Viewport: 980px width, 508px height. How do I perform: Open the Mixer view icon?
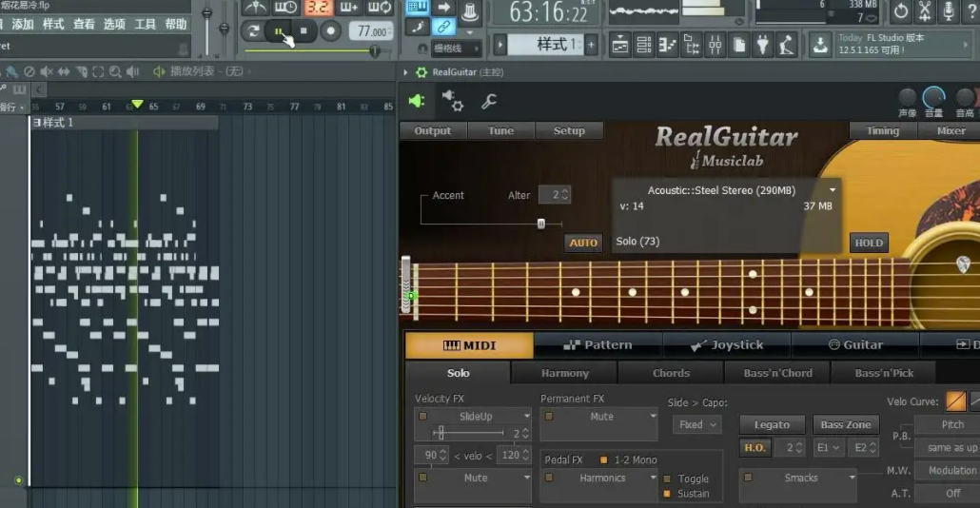pos(715,45)
